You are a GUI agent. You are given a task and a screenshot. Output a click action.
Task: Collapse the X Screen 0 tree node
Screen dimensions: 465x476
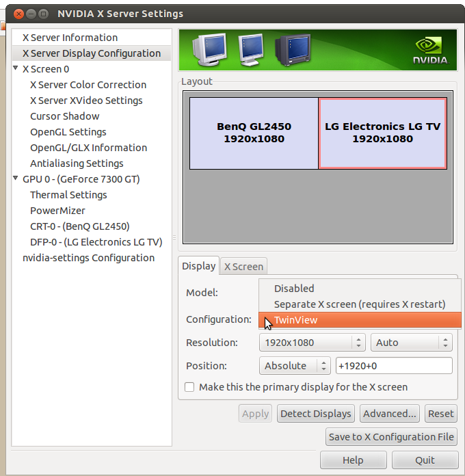click(x=16, y=68)
